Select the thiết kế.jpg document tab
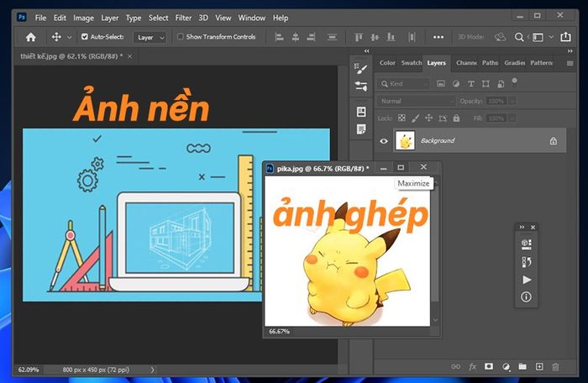 pyautogui.click(x=71, y=56)
